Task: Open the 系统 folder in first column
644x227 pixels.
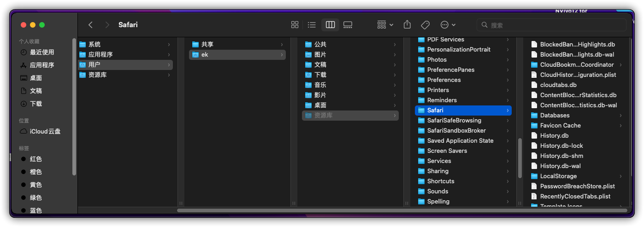Action: click(x=124, y=44)
